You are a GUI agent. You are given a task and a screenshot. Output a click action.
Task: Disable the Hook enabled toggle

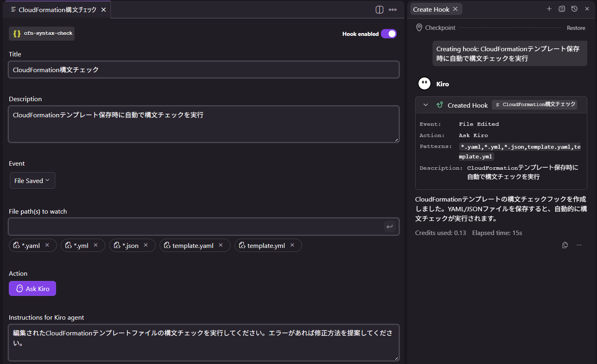[388, 34]
